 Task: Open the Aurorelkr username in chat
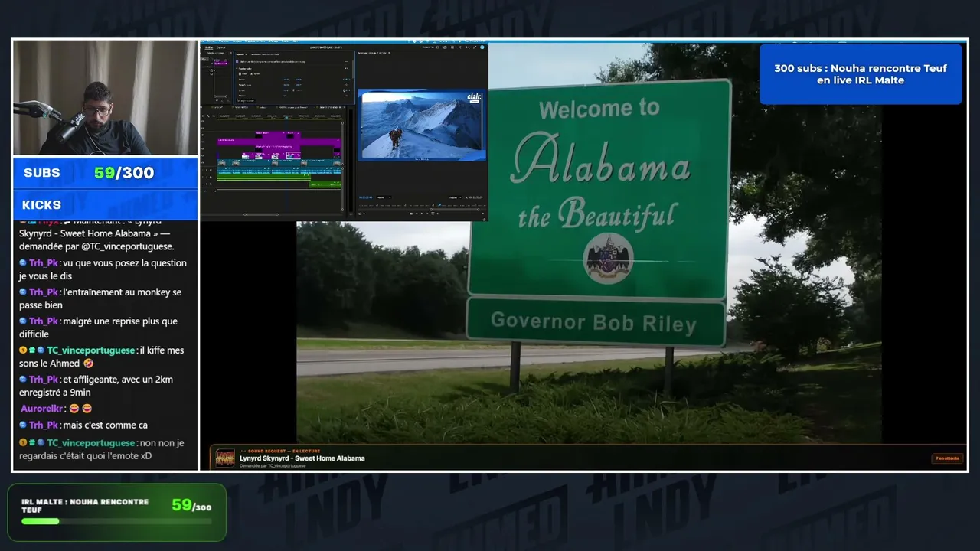42,409
